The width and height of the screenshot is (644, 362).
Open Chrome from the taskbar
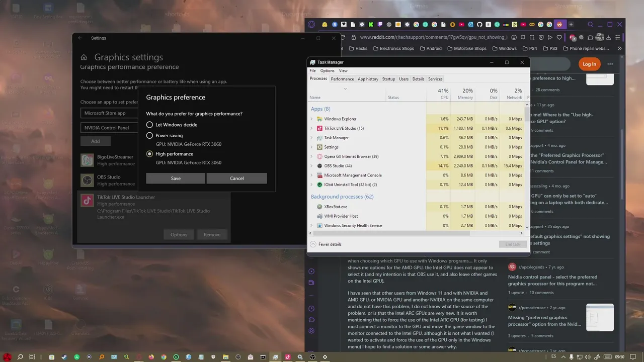pos(164,357)
